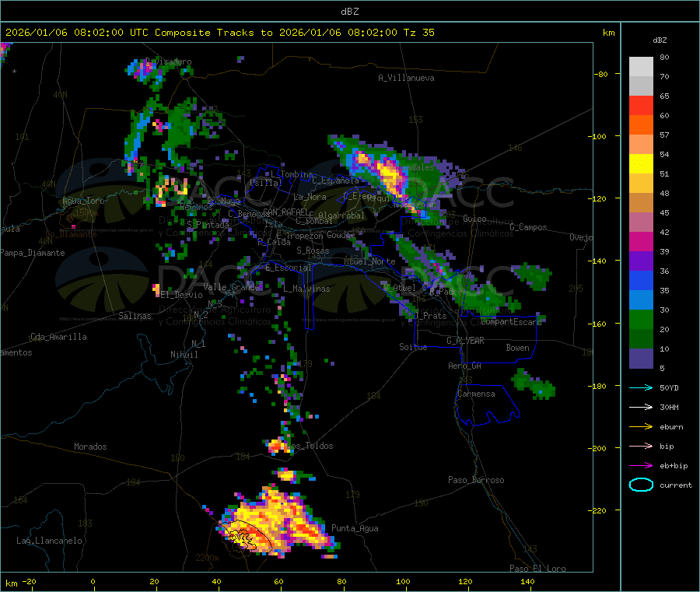Click the Pampa_Diamante map label
700x592 pixels.
[33, 253]
